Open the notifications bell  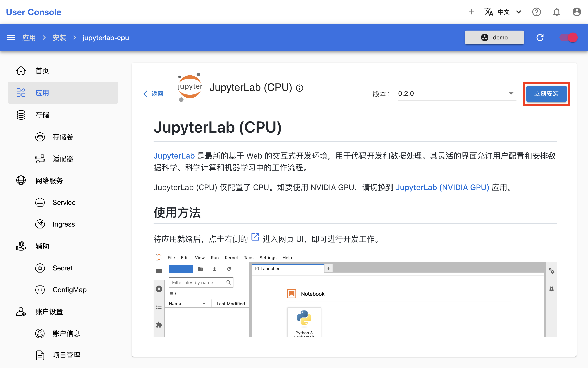click(556, 12)
